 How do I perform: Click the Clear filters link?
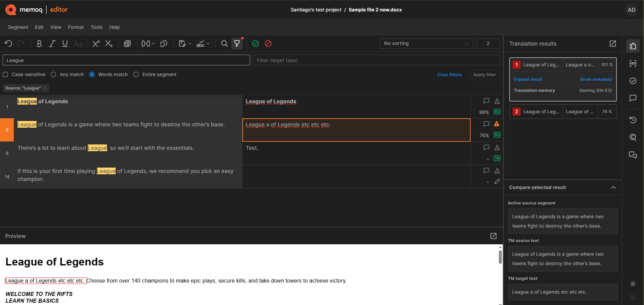[x=449, y=74]
